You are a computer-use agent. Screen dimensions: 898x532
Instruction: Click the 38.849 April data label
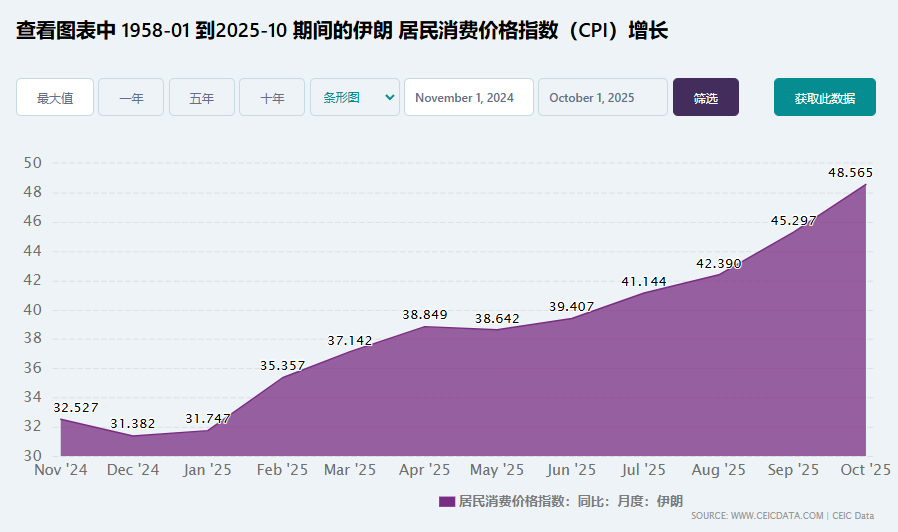[425, 315]
